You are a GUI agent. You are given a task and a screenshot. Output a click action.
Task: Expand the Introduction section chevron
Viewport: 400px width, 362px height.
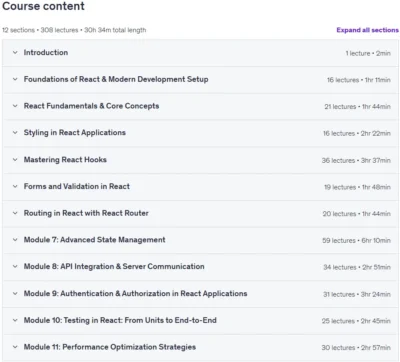pyautogui.click(x=15, y=52)
